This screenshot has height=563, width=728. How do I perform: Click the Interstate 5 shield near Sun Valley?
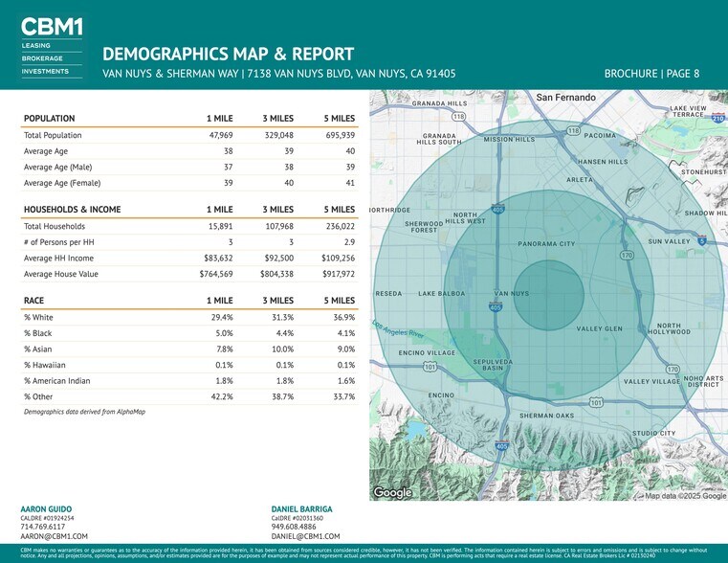701,240
